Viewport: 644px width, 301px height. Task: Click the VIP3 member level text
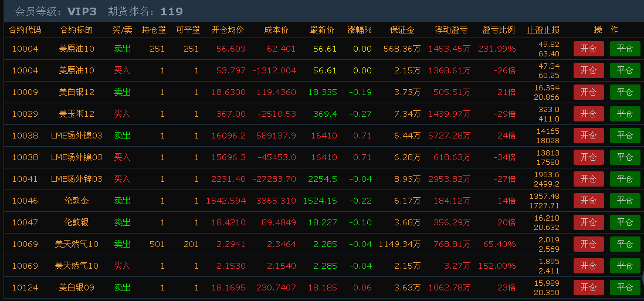point(82,12)
